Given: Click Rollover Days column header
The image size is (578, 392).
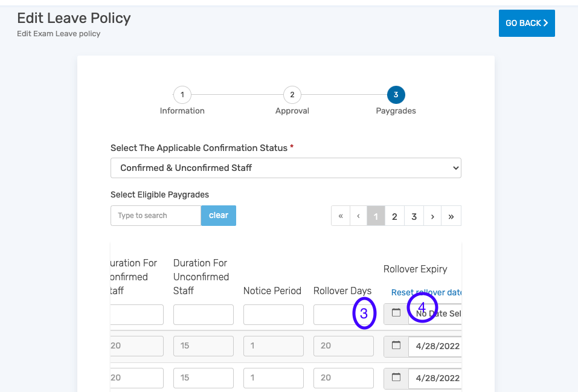Looking at the screenshot, I should [342, 291].
